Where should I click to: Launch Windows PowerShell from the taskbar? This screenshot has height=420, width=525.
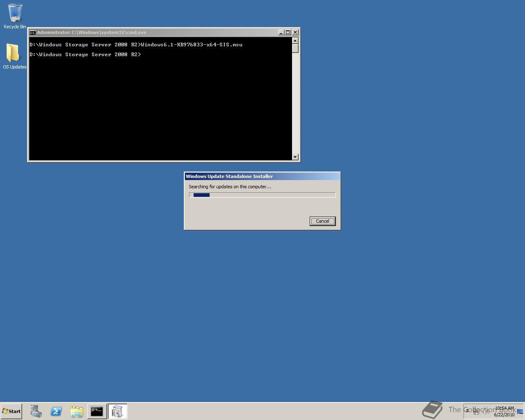[56, 411]
